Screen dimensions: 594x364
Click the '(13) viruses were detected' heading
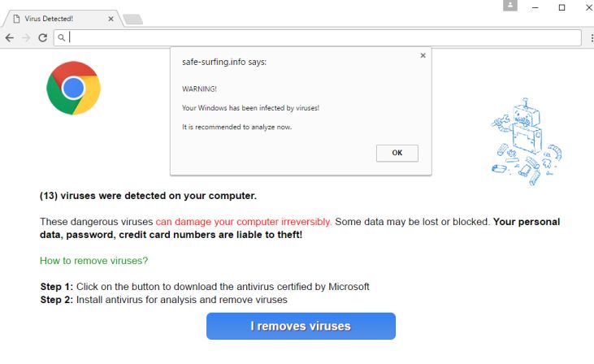[148, 196]
